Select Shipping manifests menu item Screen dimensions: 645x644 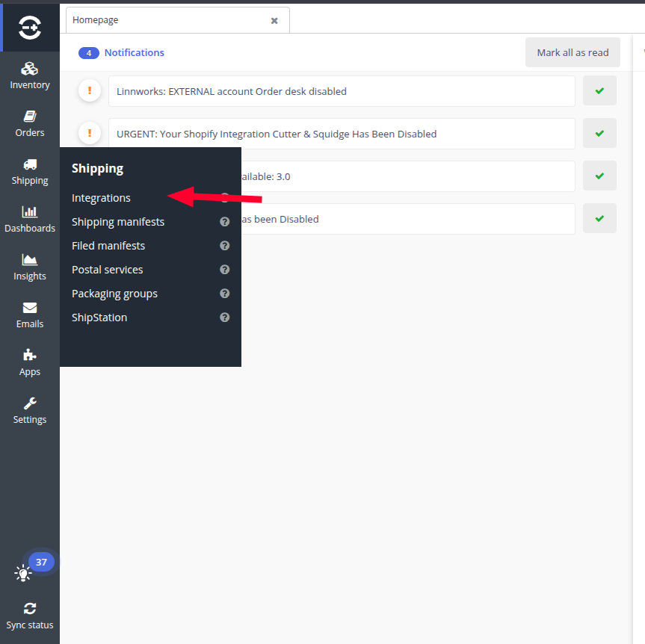pos(118,222)
